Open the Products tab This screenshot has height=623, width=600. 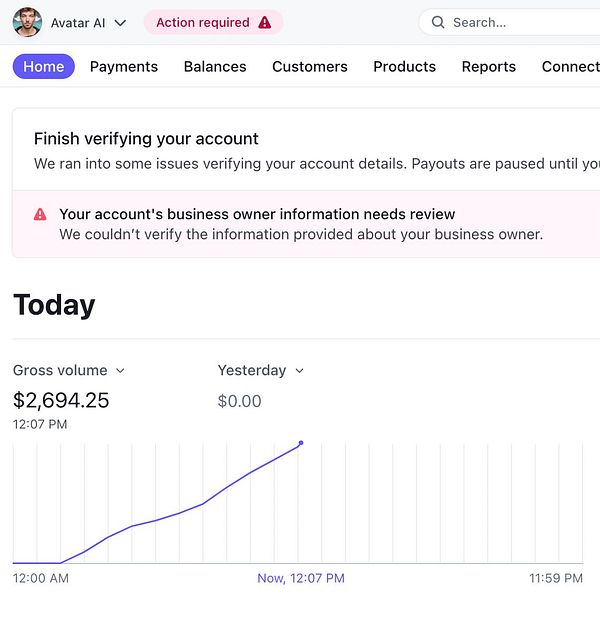(404, 67)
